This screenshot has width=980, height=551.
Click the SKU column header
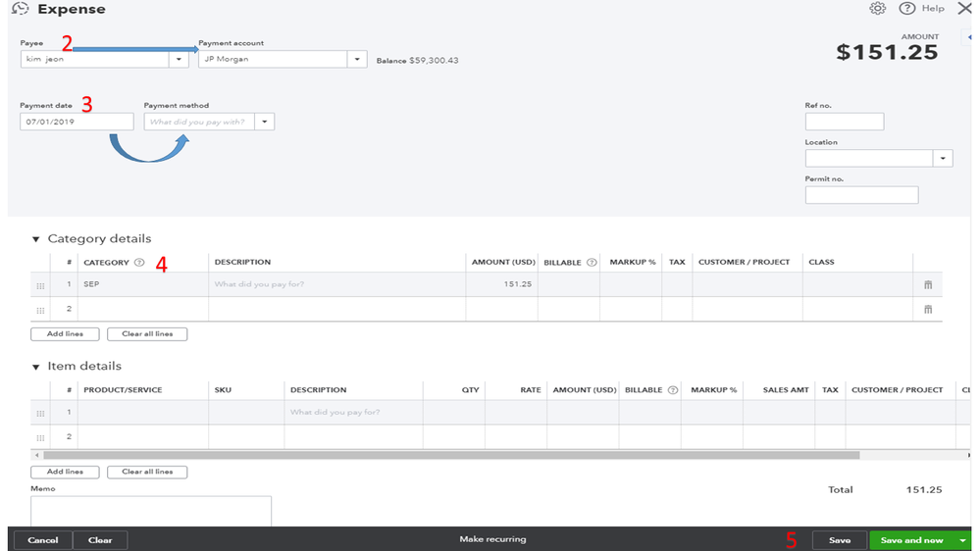tap(223, 390)
